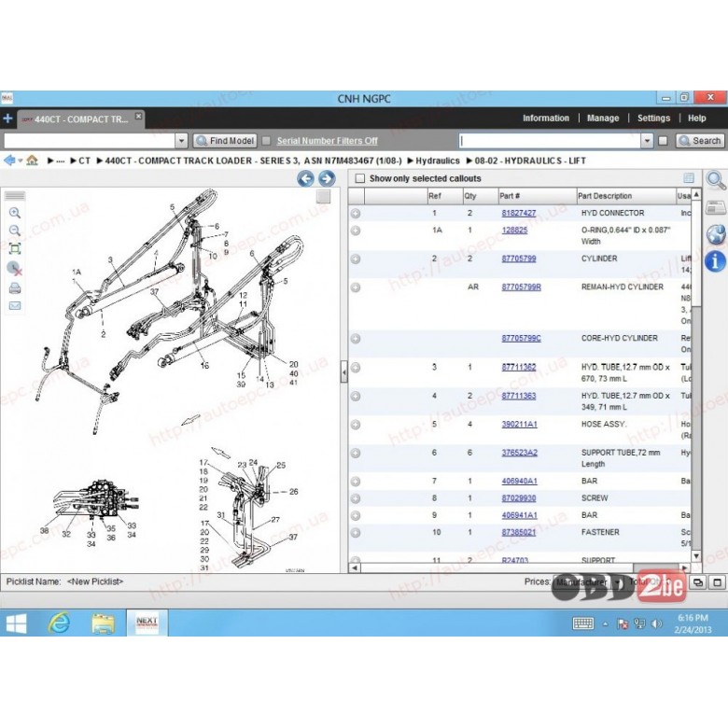Viewport: 728px width, 728px height.
Task: Open part number 87711362 link
Action: tap(519, 367)
